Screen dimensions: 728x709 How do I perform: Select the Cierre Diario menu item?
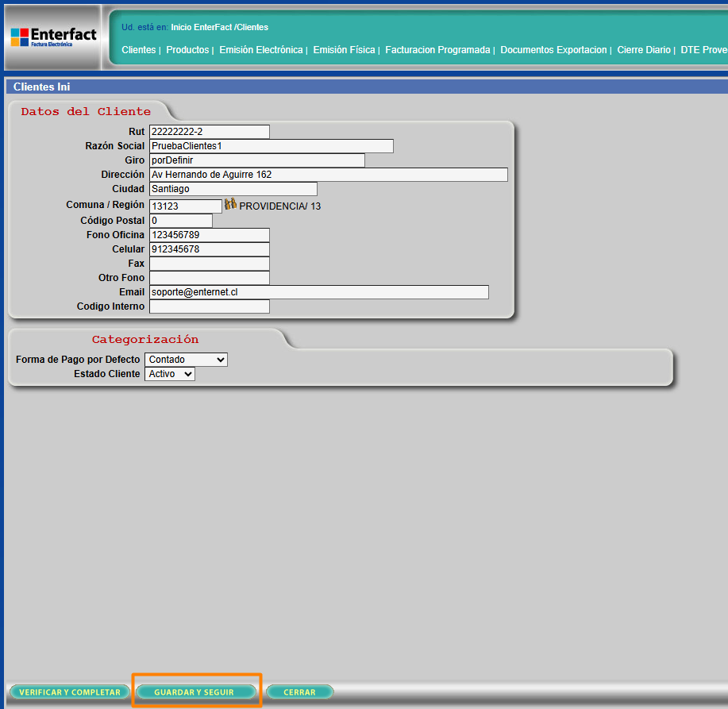point(643,50)
